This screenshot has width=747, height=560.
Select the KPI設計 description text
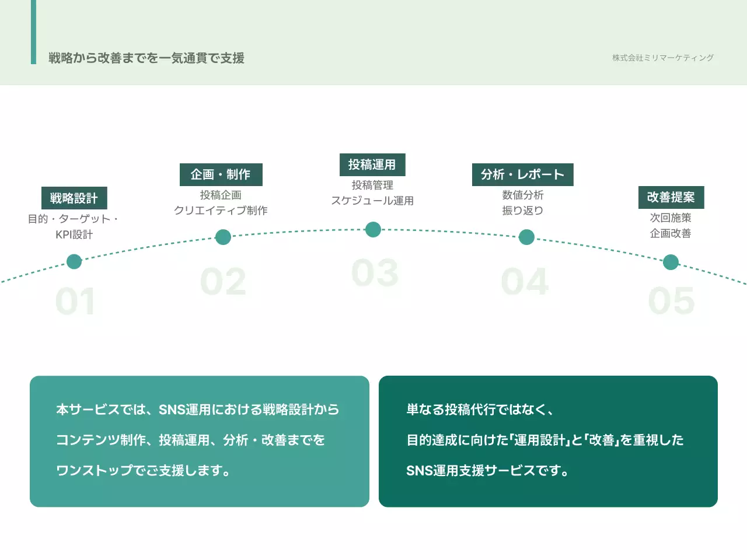point(74,235)
